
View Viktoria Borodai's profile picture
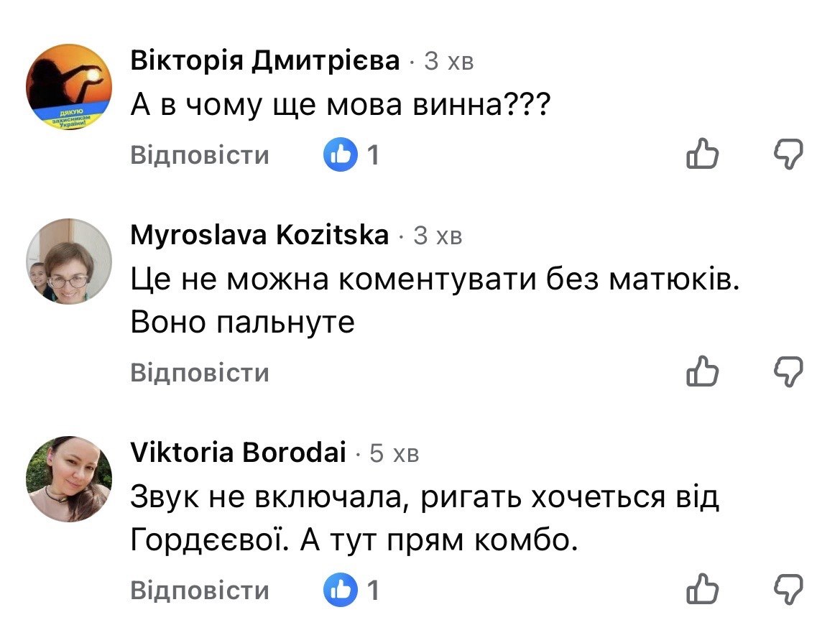tap(69, 478)
